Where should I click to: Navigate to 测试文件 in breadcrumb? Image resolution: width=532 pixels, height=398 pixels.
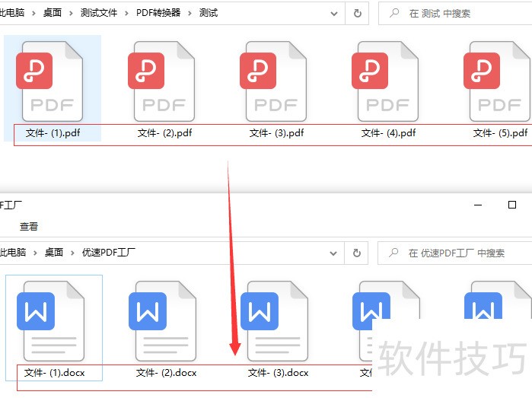pyautogui.click(x=99, y=13)
